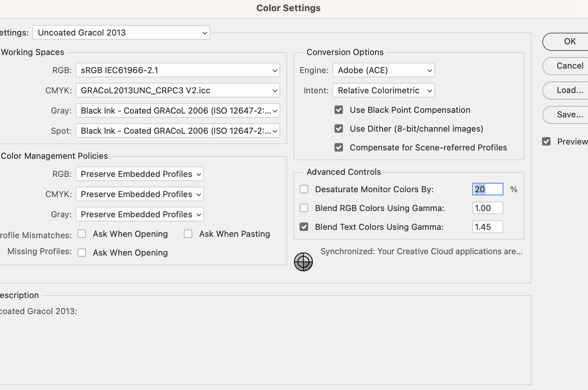The width and height of the screenshot is (588, 390).
Task: Turn off the Preview checkbox
Action: (546, 142)
